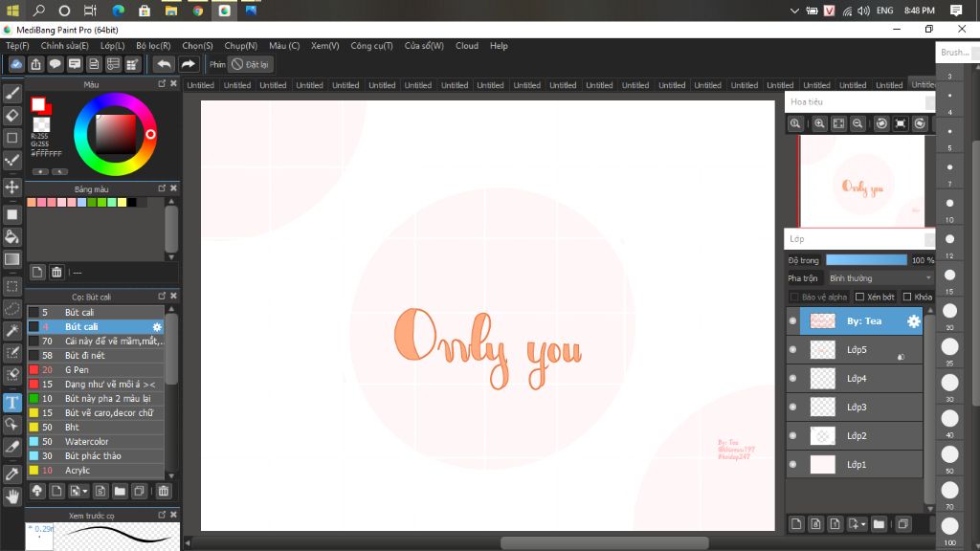This screenshot has height=551, width=980.
Task: Select the Eyedropper tool
Action: [11, 474]
